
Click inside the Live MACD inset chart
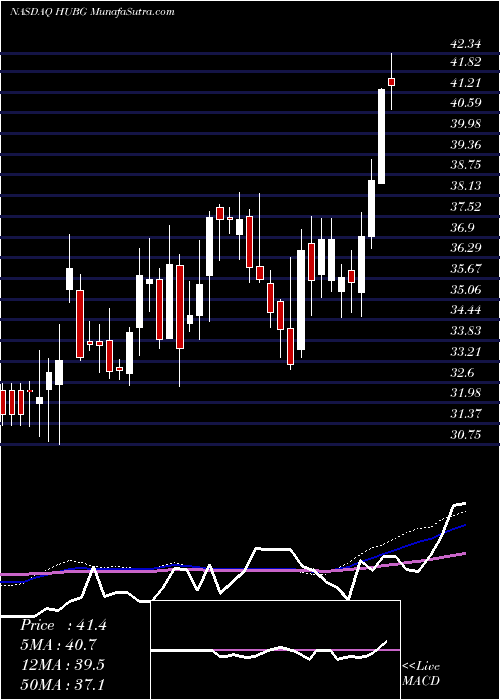276,650
